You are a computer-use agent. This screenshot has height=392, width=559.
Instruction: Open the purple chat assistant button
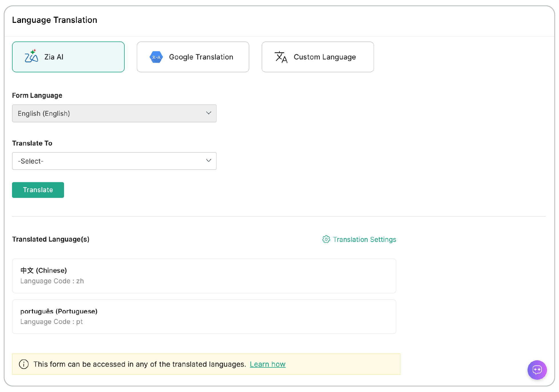tap(537, 370)
